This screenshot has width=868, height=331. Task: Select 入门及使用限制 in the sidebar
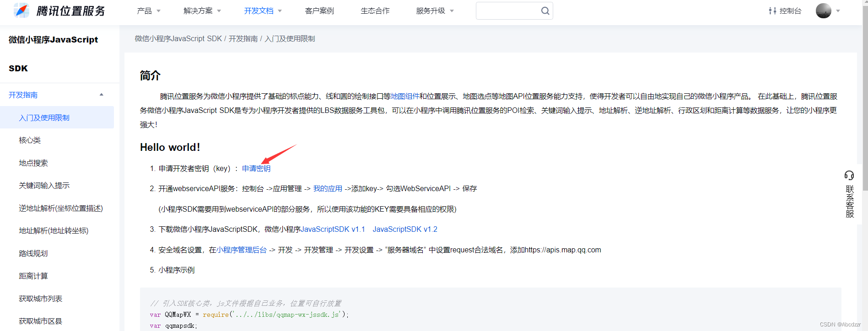click(57, 117)
